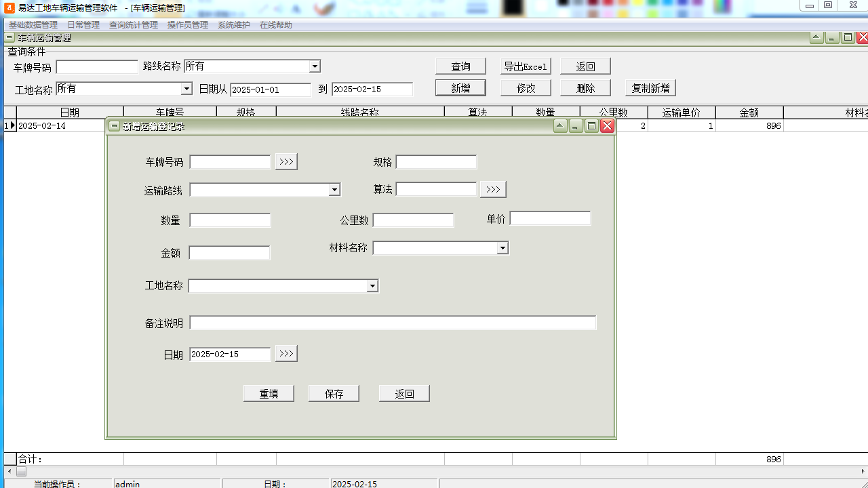868x488 pixels.
Task: Click the left arrow of the horizontal scrollbar
Action: click(9, 471)
